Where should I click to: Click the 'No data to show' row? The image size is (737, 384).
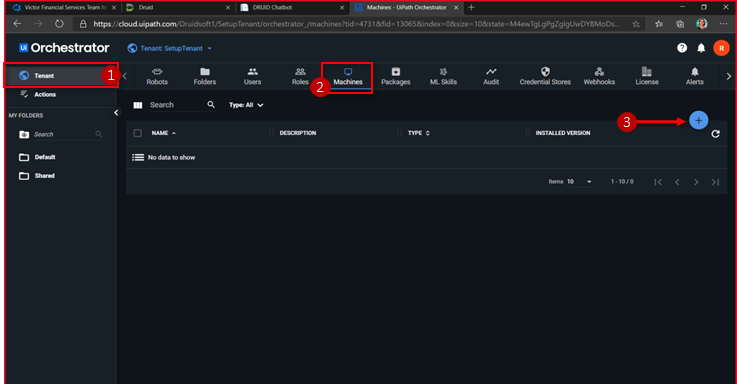click(x=426, y=157)
